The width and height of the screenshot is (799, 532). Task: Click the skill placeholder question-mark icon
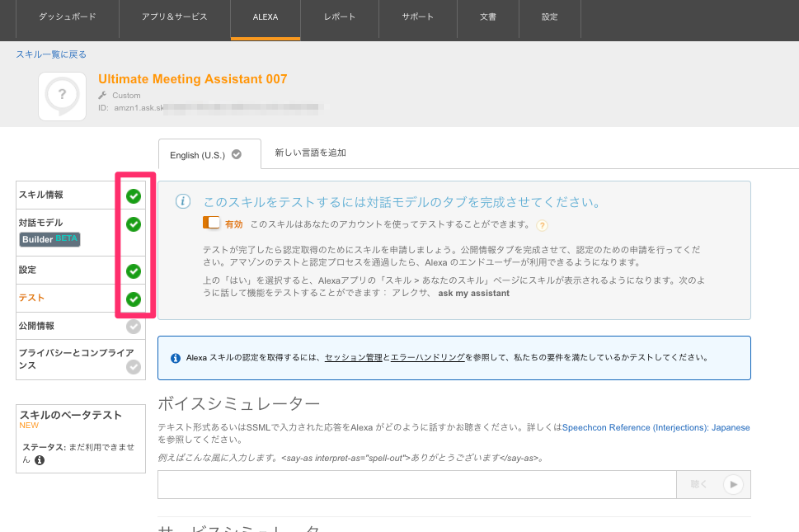(x=62, y=97)
